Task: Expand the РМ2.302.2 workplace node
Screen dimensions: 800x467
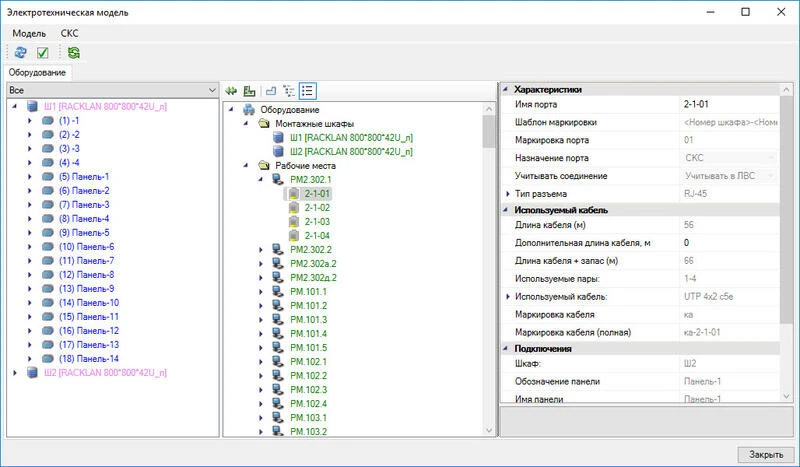Action: point(262,249)
